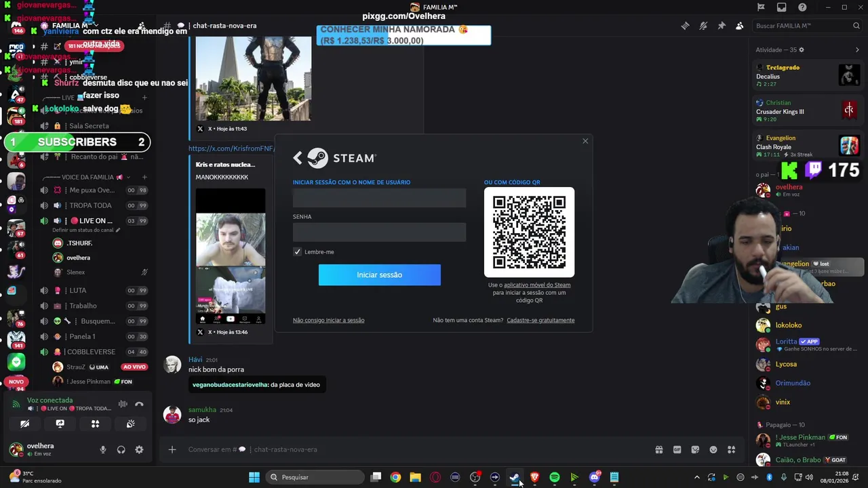Open Hávi's profile avatar in chat
Image resolution: width=868 pixels, height=488 pixels.
tap(172, 365)
